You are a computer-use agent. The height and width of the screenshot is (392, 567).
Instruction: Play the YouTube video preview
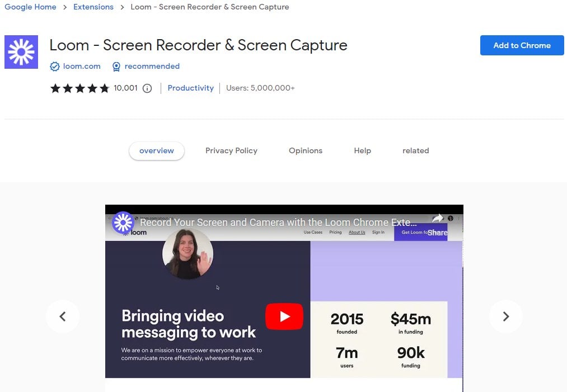[284, 317]
